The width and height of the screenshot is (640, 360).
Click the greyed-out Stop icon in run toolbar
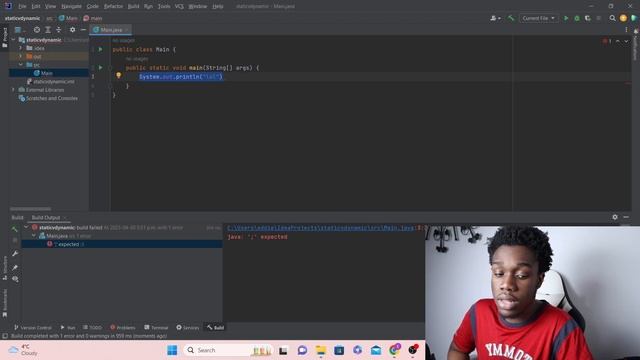599,18
